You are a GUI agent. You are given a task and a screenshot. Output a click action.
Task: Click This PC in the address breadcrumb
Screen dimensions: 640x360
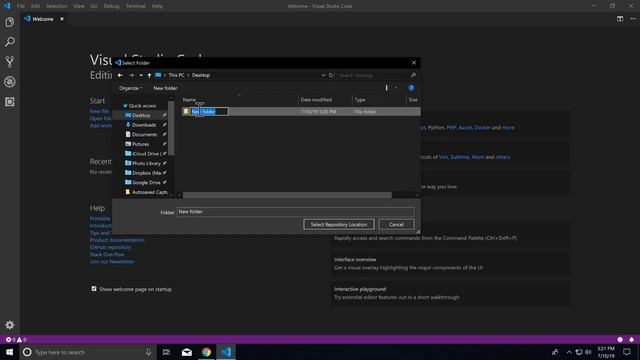176,75
